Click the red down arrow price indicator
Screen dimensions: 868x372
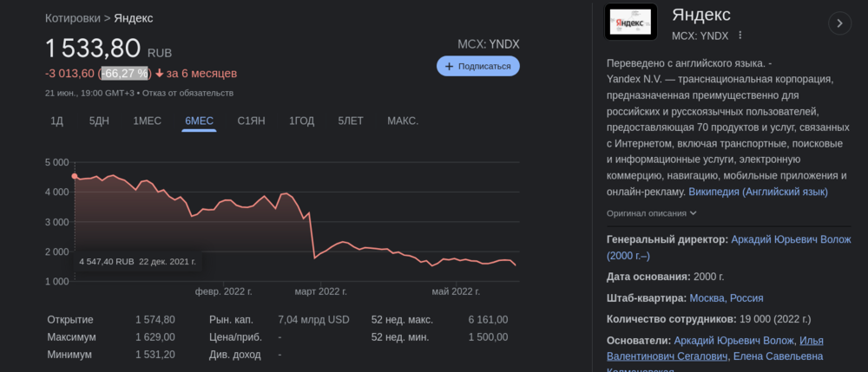(160, 74)
